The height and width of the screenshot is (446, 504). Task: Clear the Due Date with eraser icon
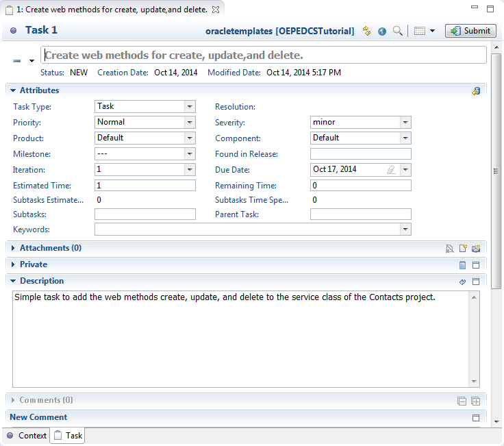[x=391, y=169]
